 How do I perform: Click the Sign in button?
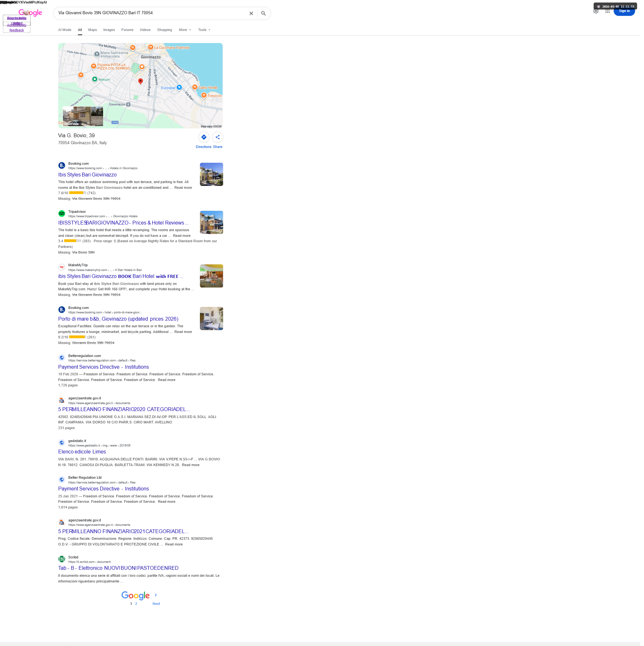628,11
